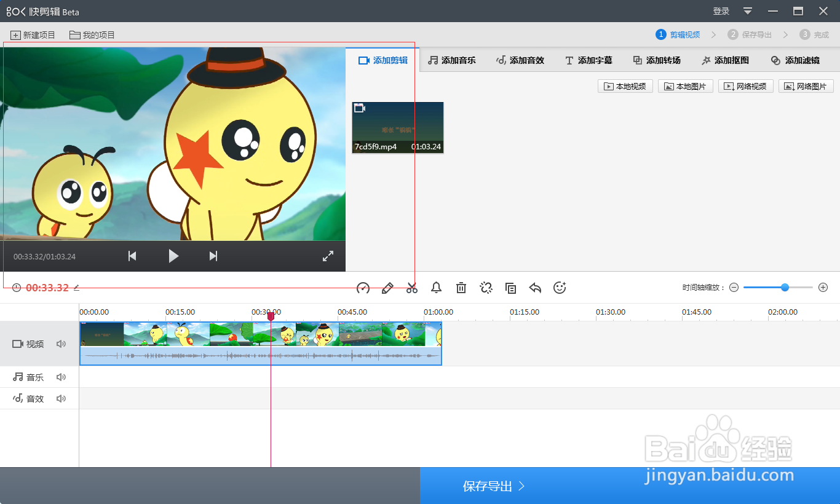The image size is (840, 504).
Task: Click 网络视频 button
Action: tap(746, 87)
